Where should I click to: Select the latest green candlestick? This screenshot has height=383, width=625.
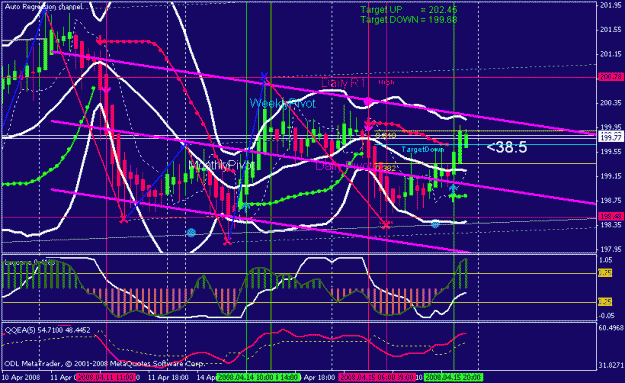pyautogui.click(x=466, y=141)
